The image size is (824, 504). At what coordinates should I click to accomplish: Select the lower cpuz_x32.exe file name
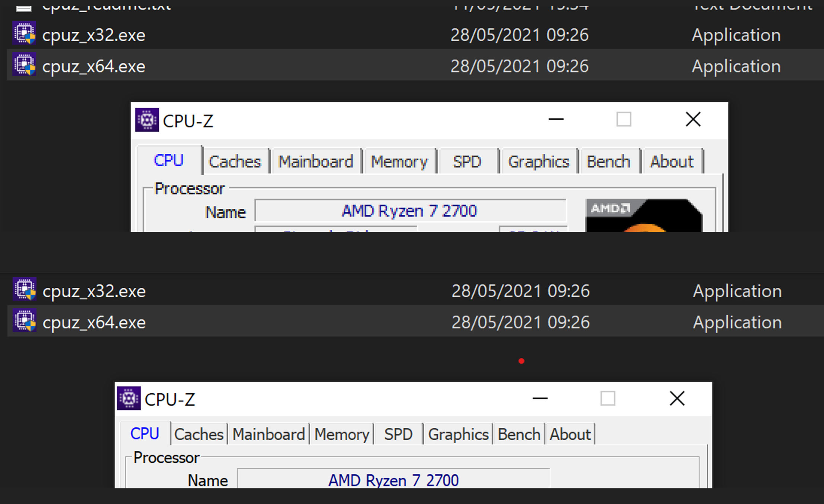[x=94, y=291]
